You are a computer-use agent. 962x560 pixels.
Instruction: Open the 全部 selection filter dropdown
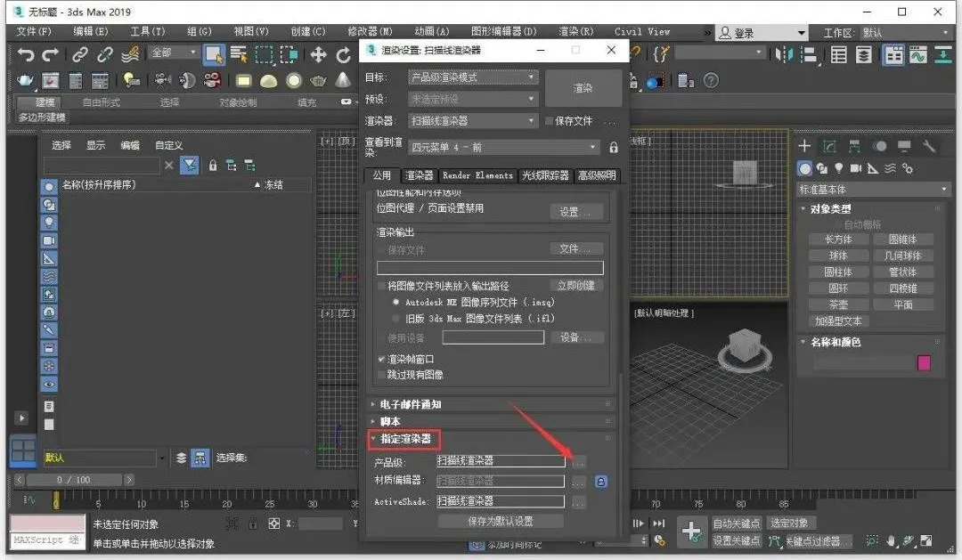pyautogui.click(x=173, y=53)
